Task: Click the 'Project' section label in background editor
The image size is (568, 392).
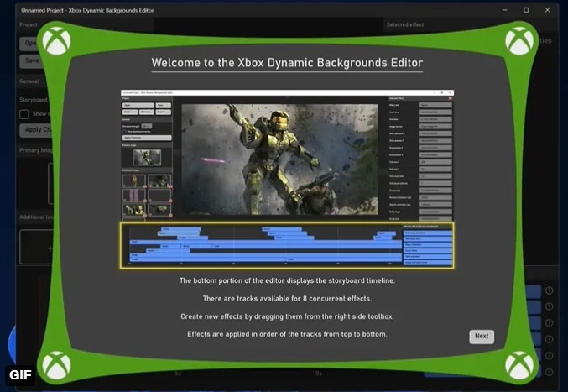Action: click(x=29, y=24)
